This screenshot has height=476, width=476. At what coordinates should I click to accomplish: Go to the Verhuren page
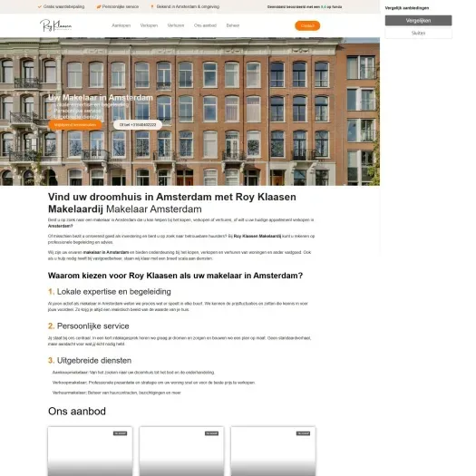[176, 25]
